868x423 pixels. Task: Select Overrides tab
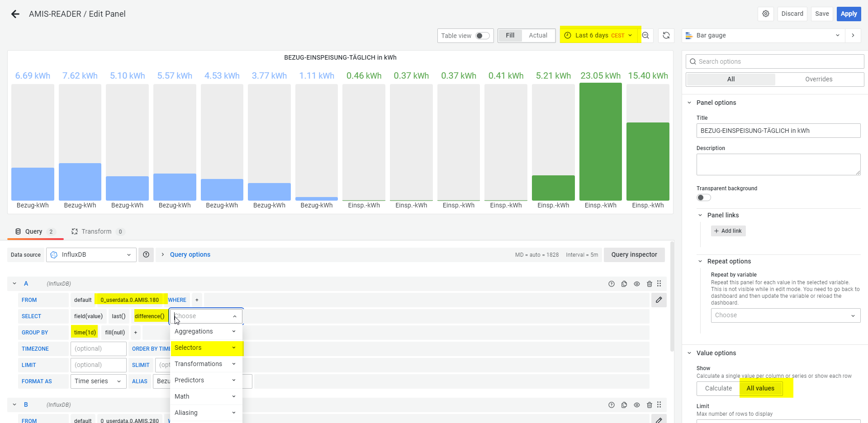819,79
